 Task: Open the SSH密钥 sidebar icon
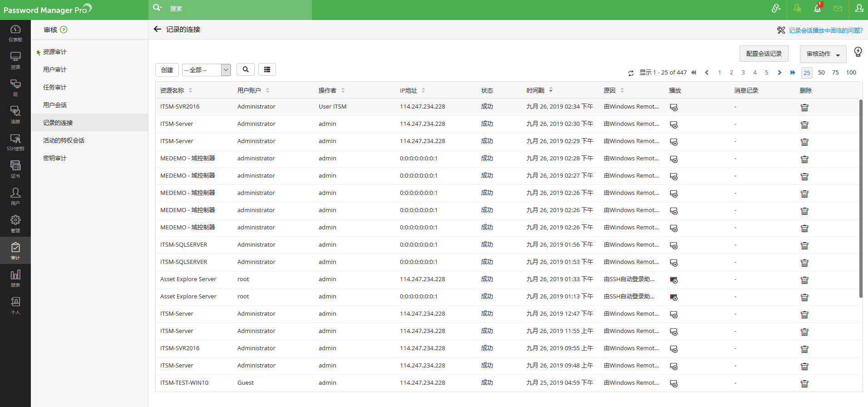pos(15,142)
